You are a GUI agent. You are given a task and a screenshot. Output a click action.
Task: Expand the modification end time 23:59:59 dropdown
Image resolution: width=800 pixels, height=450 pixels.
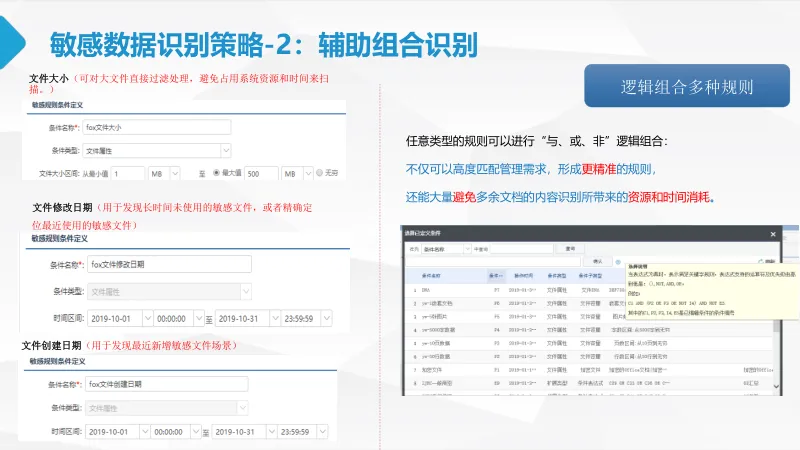(x=327, y=318)
